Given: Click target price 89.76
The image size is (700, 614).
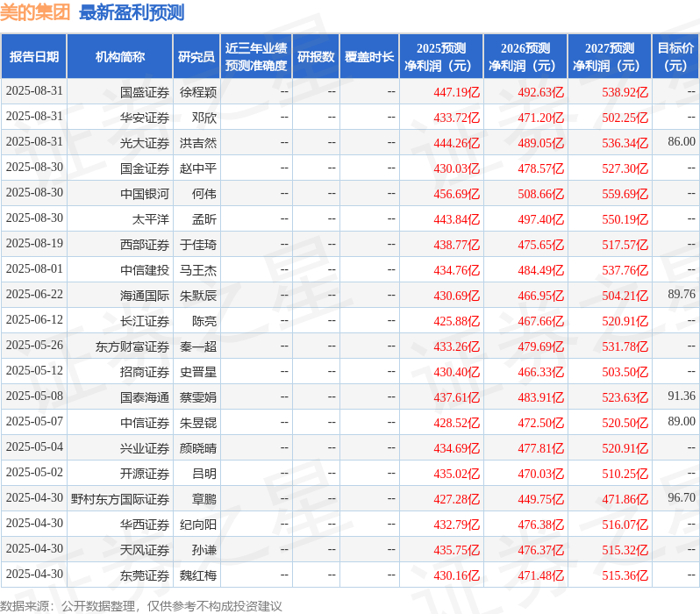Looking at the screenshot, I should coord(682,294).
